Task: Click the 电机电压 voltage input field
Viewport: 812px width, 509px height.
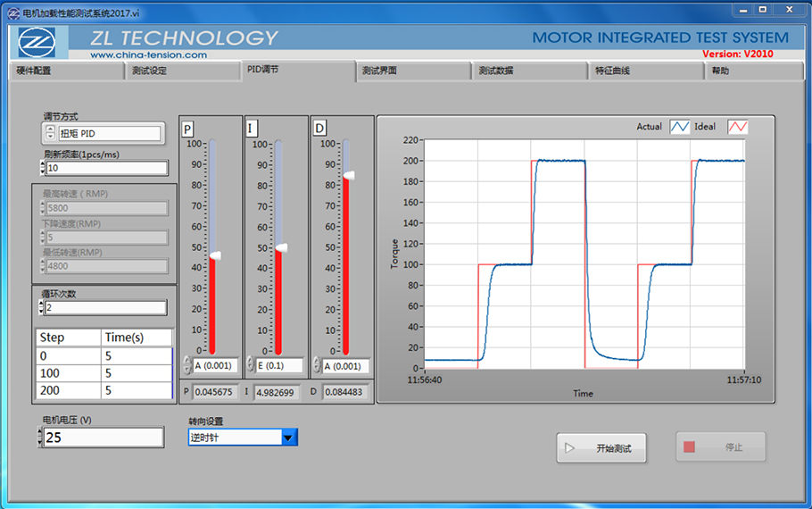Action: [103, 438]
